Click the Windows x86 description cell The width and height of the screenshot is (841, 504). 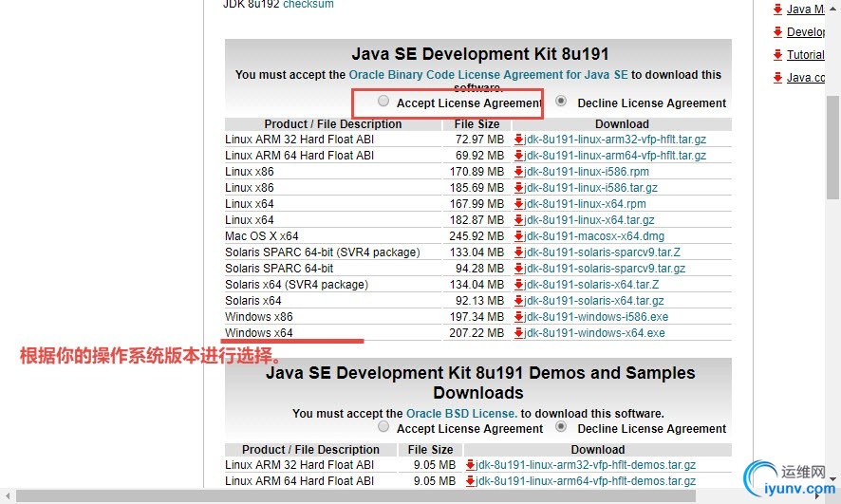pos(332,316)
